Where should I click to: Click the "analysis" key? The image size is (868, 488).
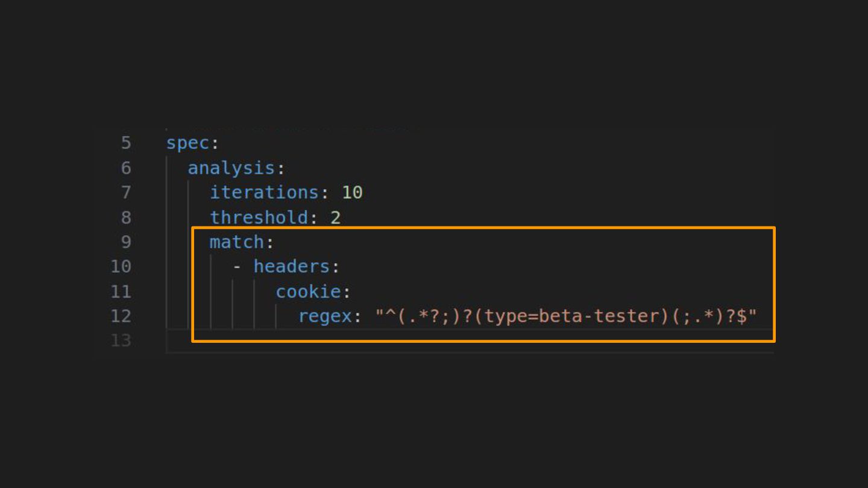pos(231,167)
